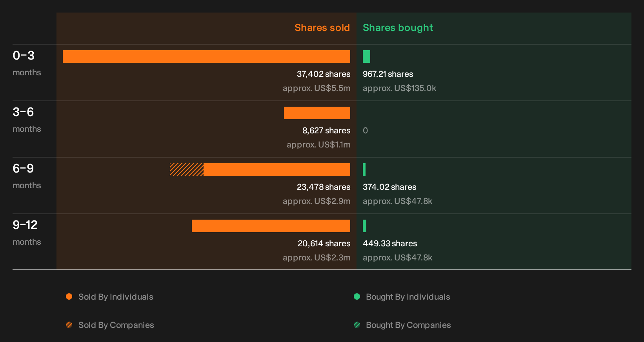Click the "449.33 shares" bought value

point(390,244)
